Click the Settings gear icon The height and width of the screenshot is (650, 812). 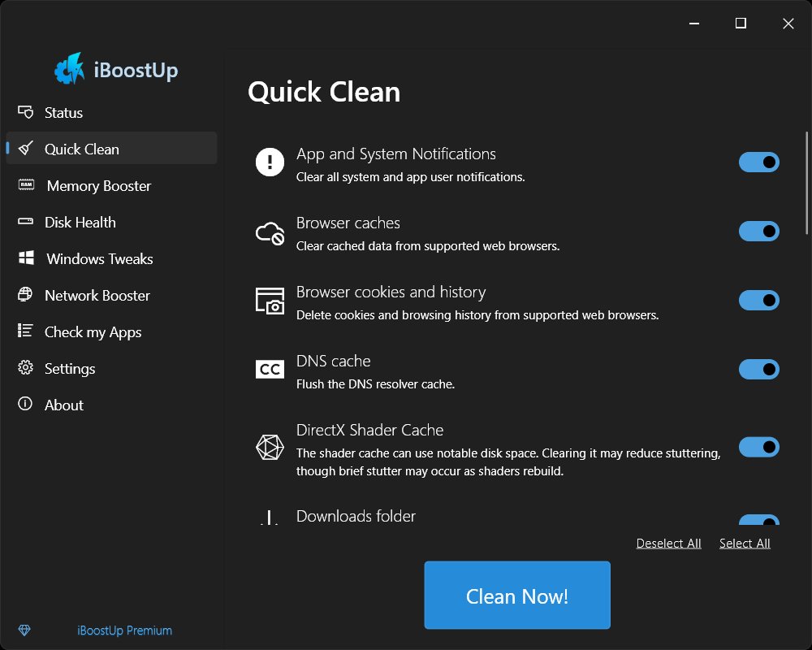(x=25, y=367)
